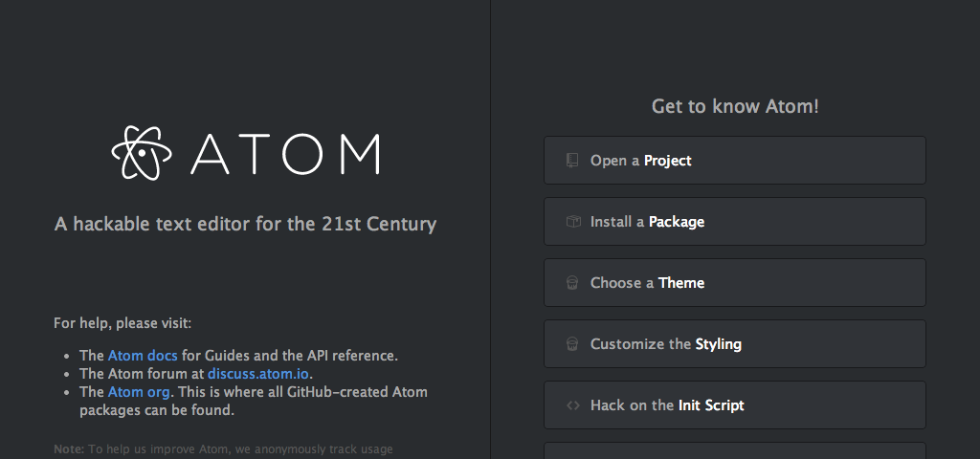Viewport: 980px width, 459px height.
Task: Open the Atom org link
Action: pyautogui.click(x=138, y=392)
